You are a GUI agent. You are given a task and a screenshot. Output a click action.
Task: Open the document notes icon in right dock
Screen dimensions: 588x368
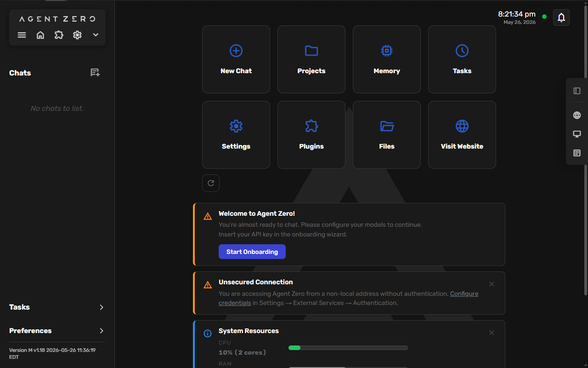pyautogui.click(x=577, y=153)
